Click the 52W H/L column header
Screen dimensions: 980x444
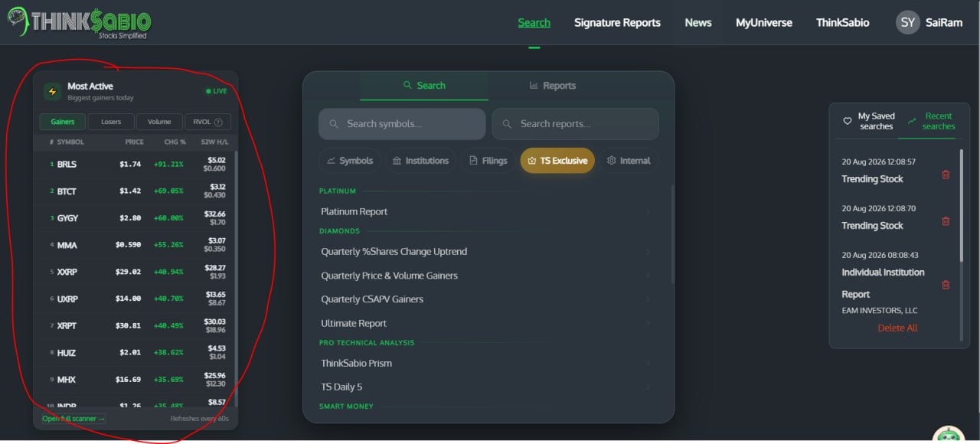tap(214, 142)
